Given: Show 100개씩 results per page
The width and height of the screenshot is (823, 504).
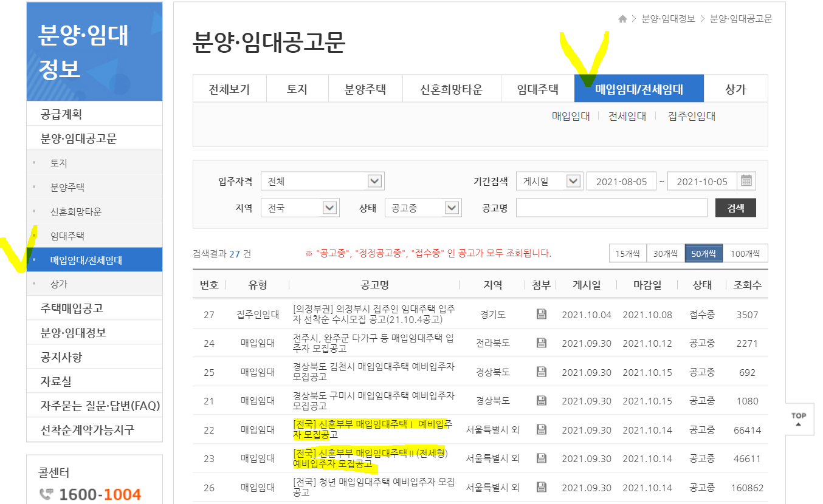Looking at the screenshot, I should point(745,253).
